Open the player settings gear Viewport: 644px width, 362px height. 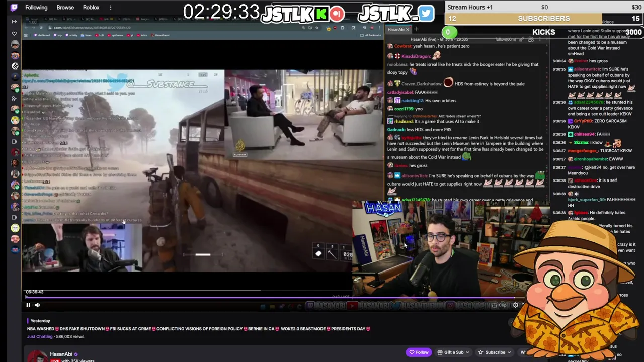pyautogui.click(x=515, y=305)
